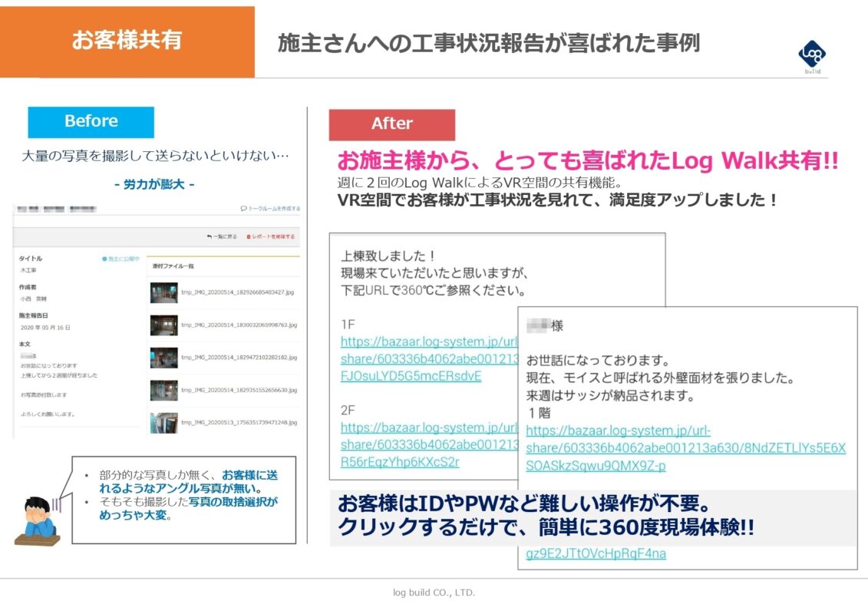868x614 pixels.
Task: Click file name tmp_IMG_20200513_1756351739471248.jpg
Action: click(x=239, y=422)
